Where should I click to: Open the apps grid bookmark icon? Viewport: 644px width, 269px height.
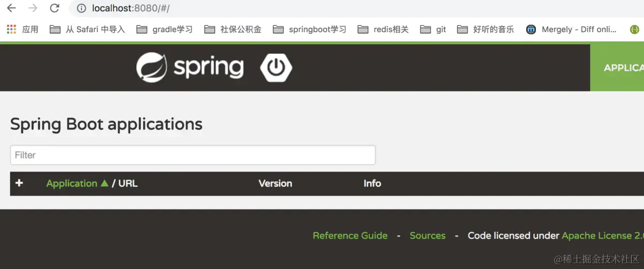[12, 29]
